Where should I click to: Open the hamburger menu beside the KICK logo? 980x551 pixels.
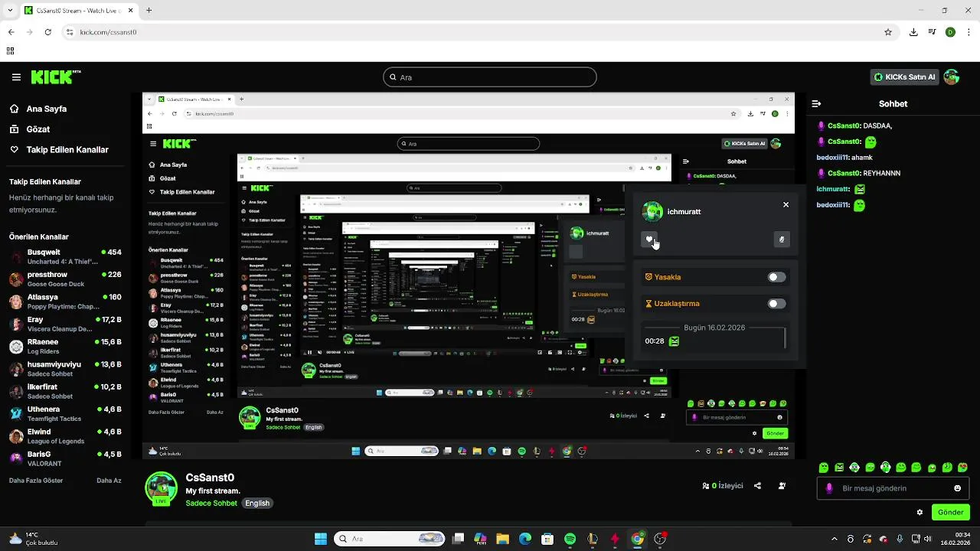pyautogui.click(x=16, y=77)
